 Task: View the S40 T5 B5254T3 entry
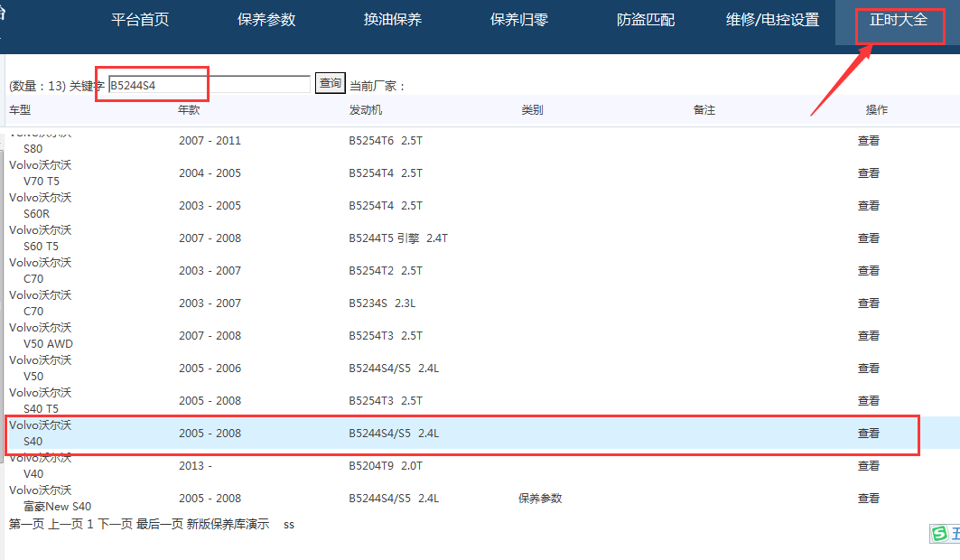click(868, 400)
